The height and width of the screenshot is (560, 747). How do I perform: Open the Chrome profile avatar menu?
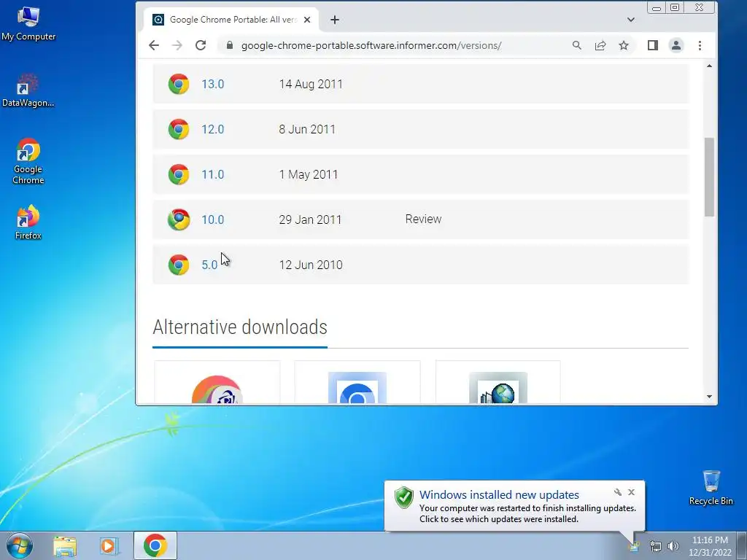pos(676,45)
